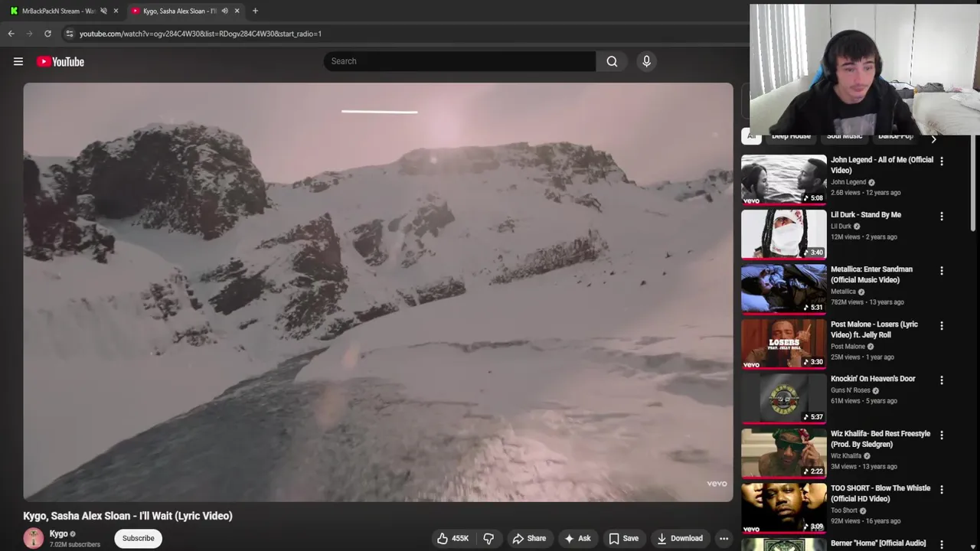Open Metallica Enter Sandman title link
This screenshot has width=980, height=551.
(x=871, y=275)
